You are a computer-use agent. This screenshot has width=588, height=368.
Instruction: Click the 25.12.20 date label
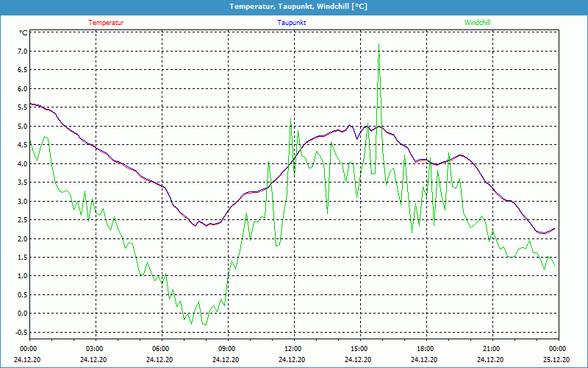556,360
